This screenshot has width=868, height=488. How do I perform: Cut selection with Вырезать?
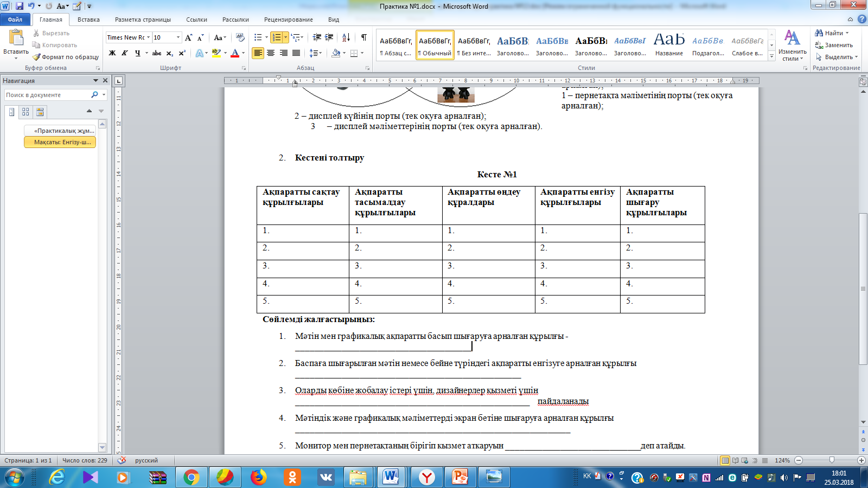click(52, 33)
